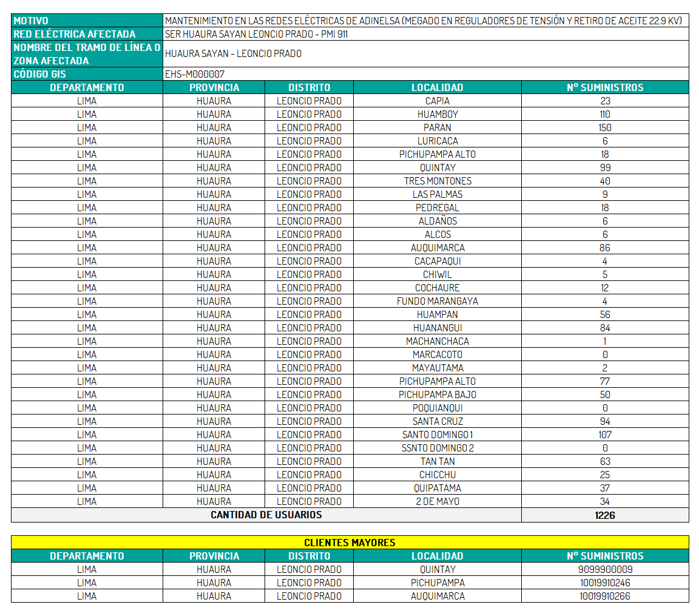
Task: Select the SER HUAURA SAYAN LEONCIO PRADO text
Action: click(256, 34)
